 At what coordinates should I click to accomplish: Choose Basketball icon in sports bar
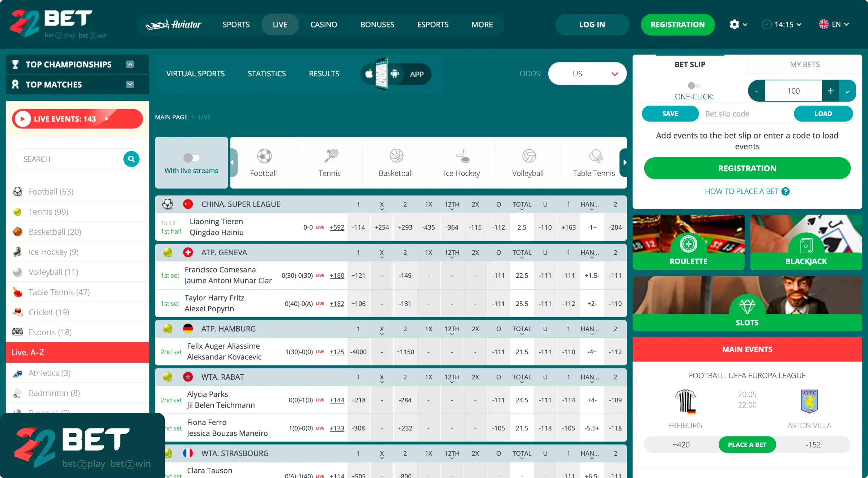coord(396,156)
